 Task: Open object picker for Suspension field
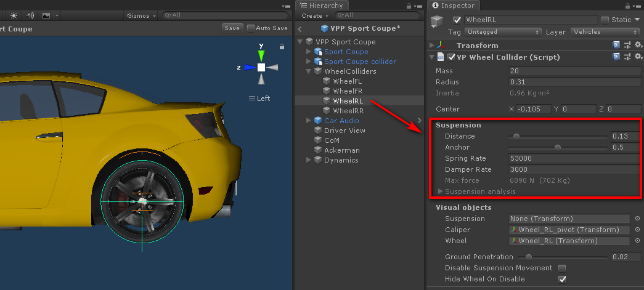click(x=637, y=219)
